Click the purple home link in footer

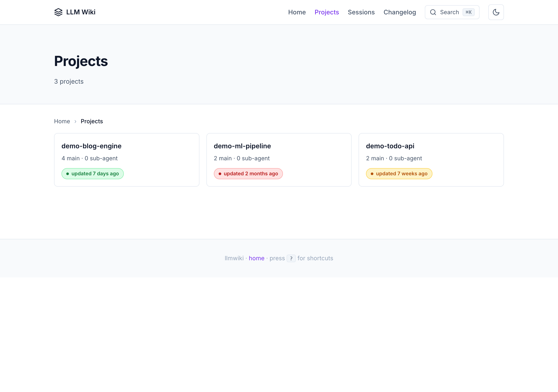point(256,258)
